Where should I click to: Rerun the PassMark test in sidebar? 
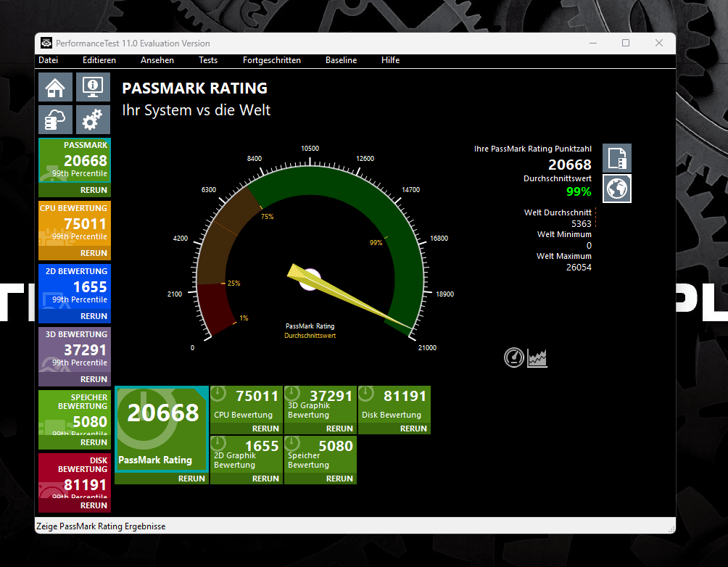click(75, 190)
